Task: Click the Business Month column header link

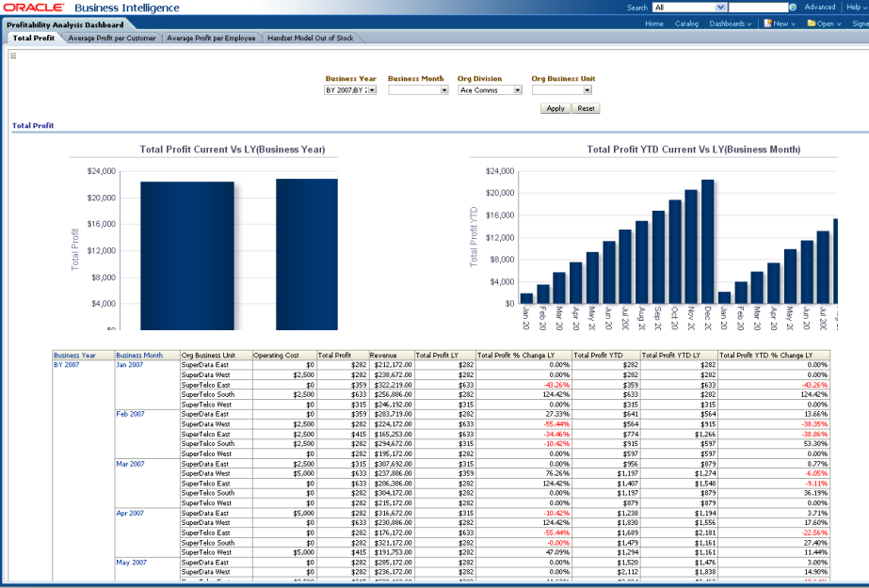Action: tap(139, 356)
